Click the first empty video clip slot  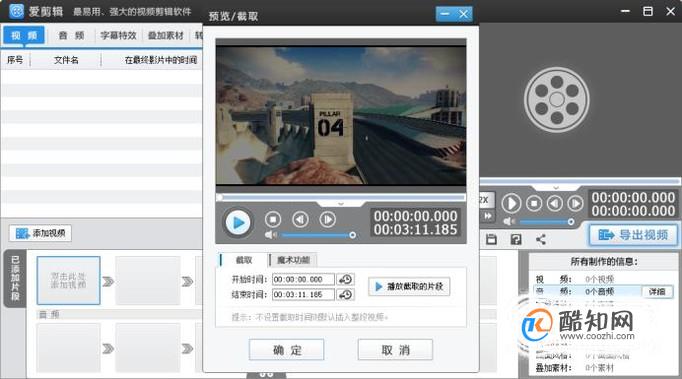click(x=68, y=280)
